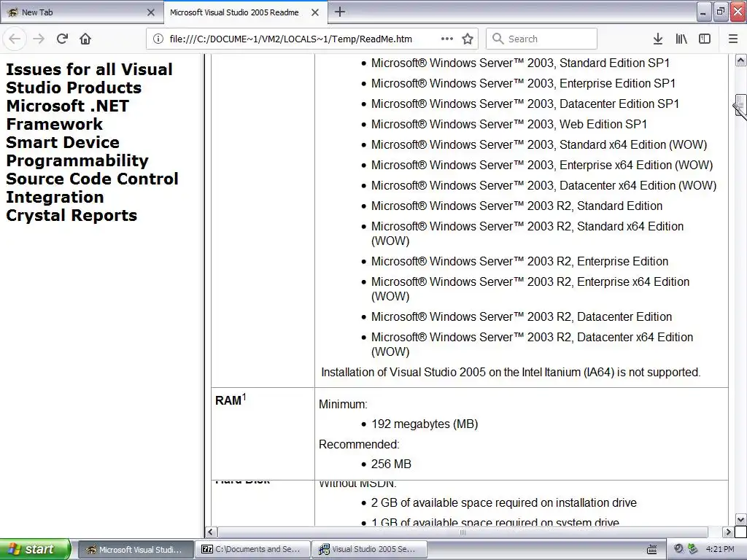Focus the Search box

pyautogui.click(x=542, y=39)
